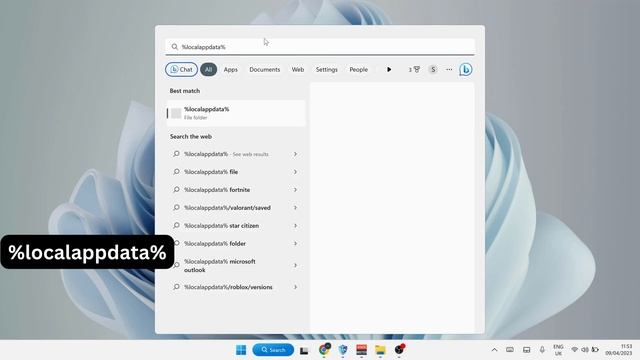Switch to the Apps filter

(x=231, y=69)
